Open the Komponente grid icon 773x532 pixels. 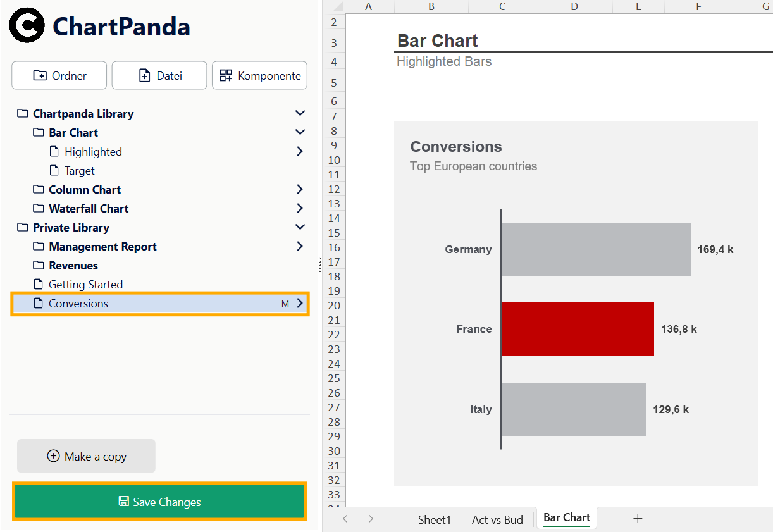(x=225, y=75)
